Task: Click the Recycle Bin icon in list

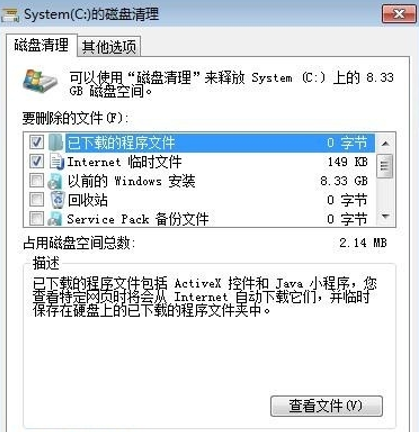Action: [x=57, y=200]
